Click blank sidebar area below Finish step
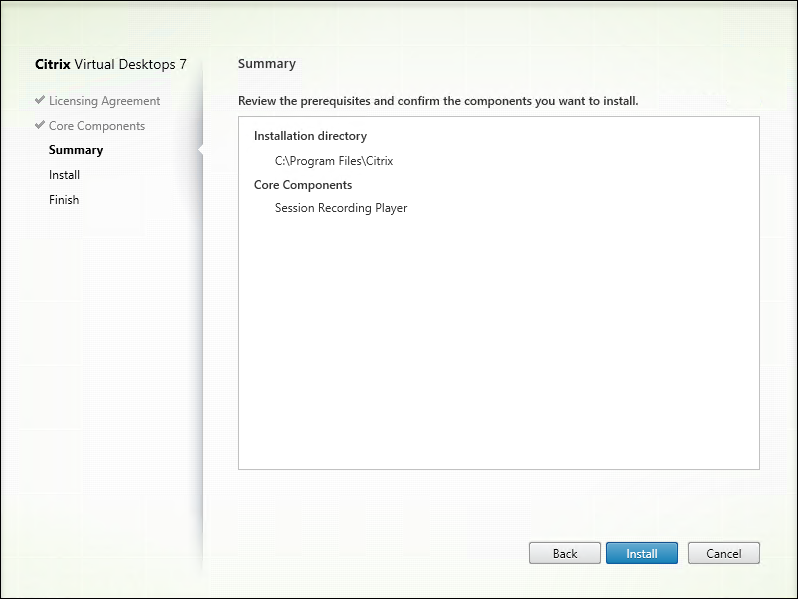The height and width of the screenshot is (599, 798). point(110,380)
